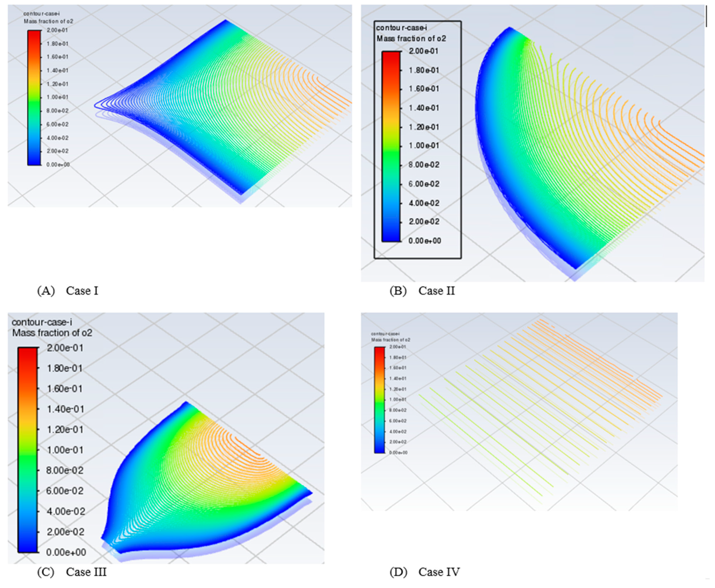Click the Case III color legend bar
This screenshot has height=588, width=715.
[28, 450]
